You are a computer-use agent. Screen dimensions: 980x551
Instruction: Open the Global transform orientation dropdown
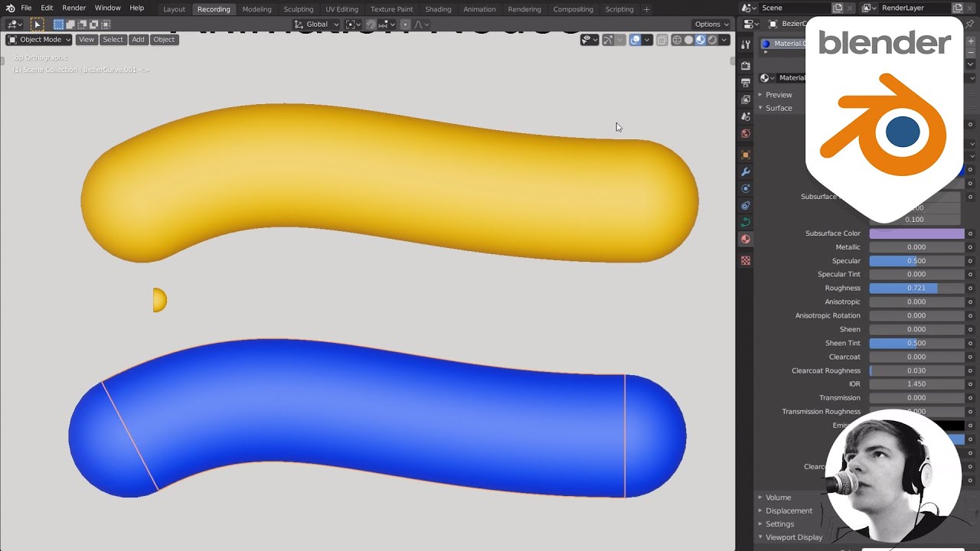point(317,24)
